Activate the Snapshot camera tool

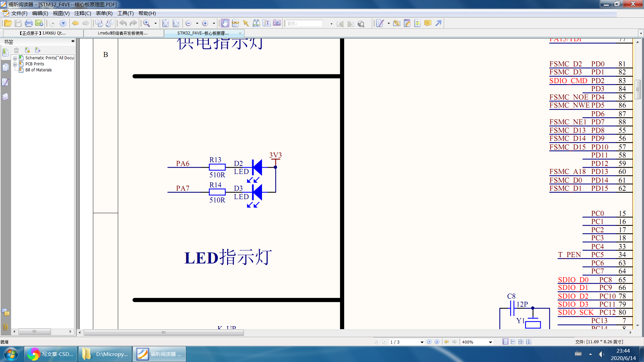(x=277, y=23)
